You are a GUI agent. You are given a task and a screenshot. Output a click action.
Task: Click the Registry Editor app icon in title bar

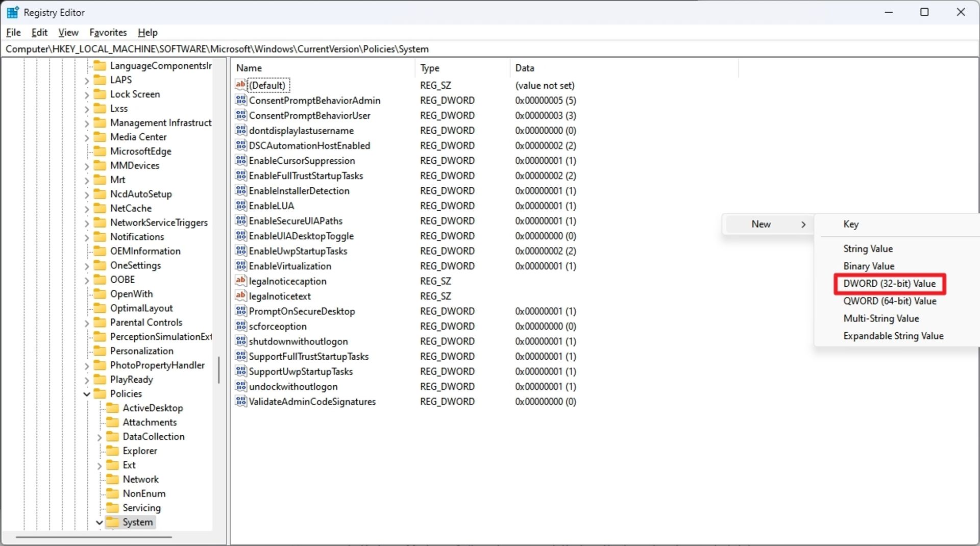(x=13, y=12)
